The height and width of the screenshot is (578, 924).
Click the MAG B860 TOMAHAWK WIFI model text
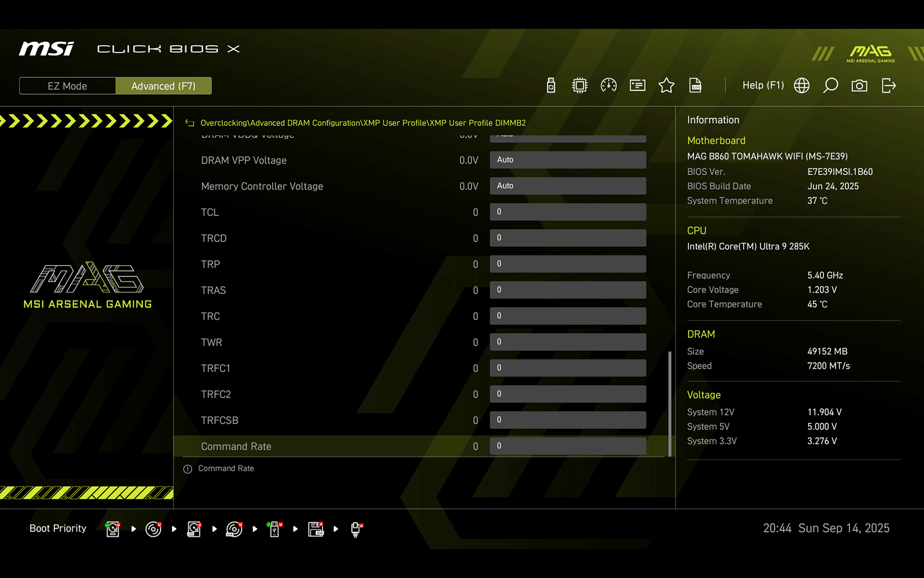[767, 156]
